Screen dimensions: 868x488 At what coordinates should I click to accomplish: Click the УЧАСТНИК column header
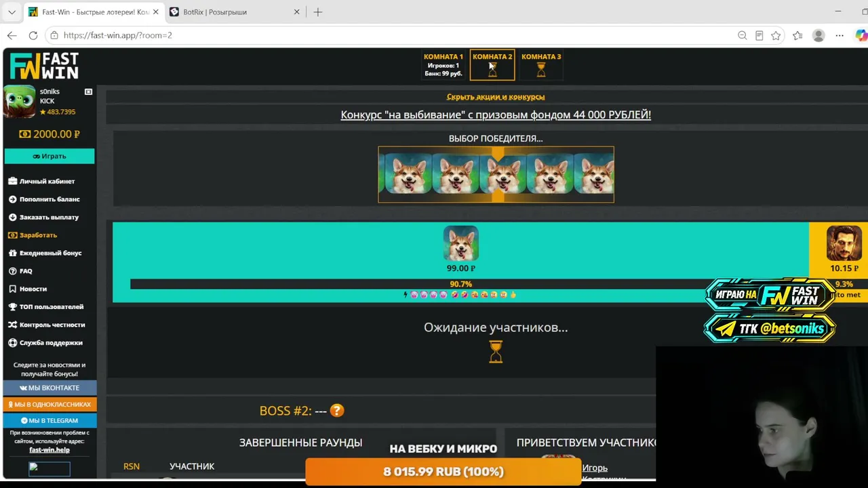click(192, 466)
